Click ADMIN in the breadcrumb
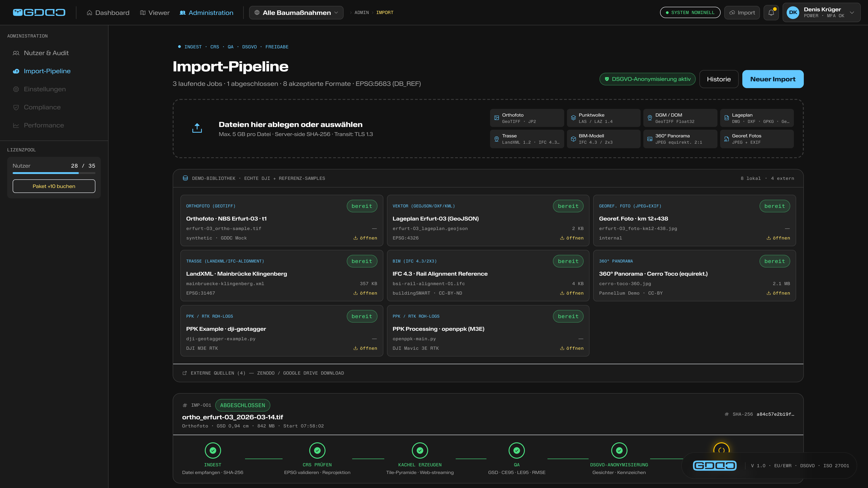 (362, 12)
